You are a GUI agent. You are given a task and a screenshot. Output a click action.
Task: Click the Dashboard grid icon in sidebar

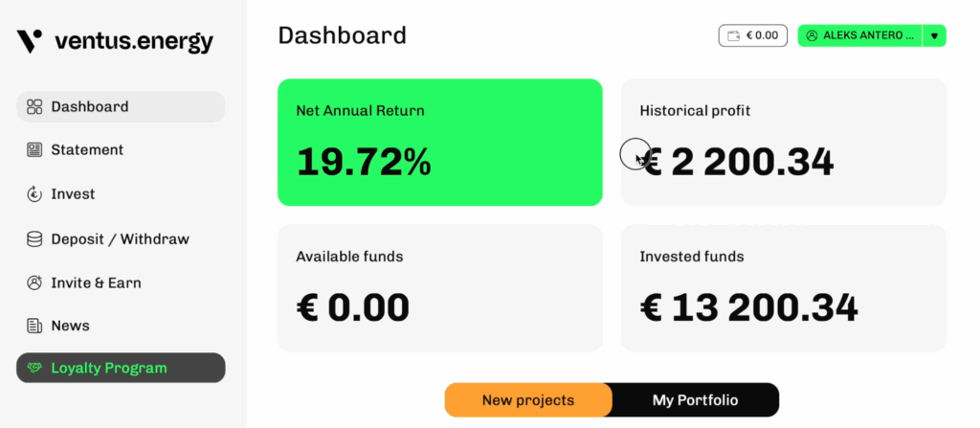click(34, 106)
